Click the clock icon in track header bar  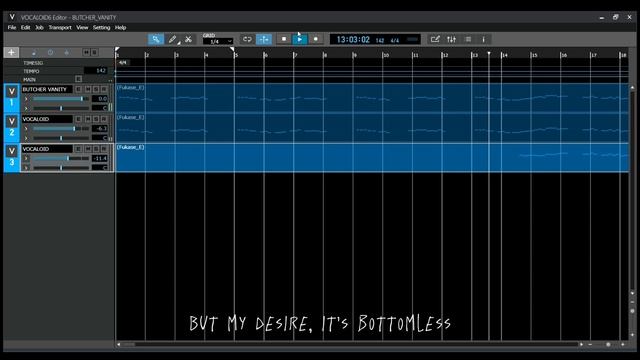[50, 53]
